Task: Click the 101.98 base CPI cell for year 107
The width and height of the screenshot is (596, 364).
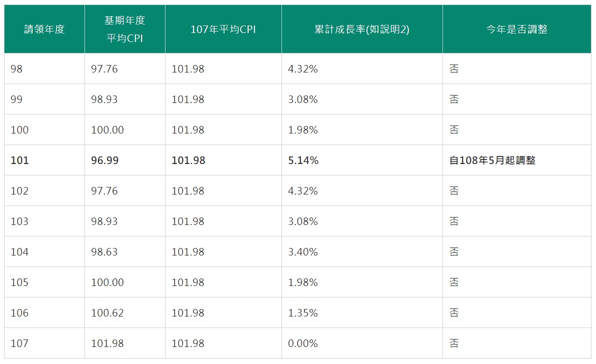Action: 107,343
